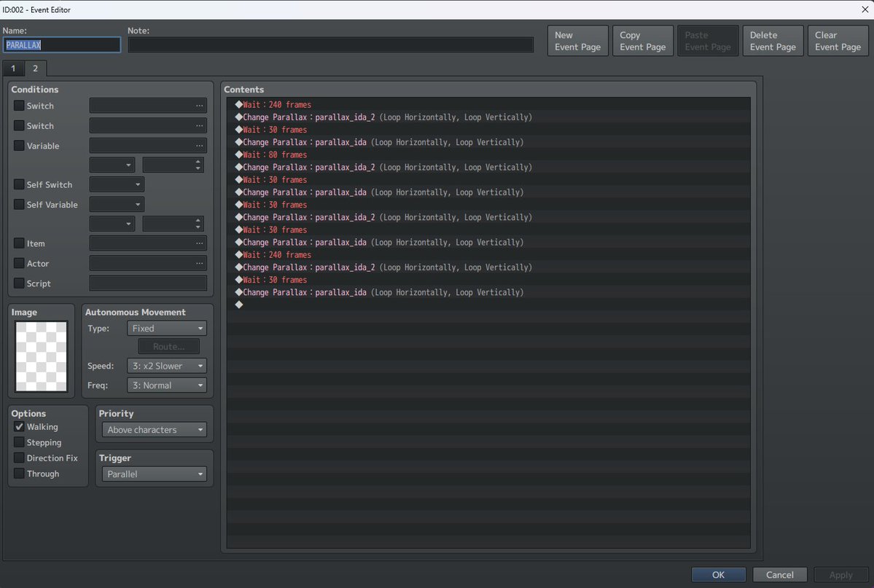Select last Change Parallax parallax_ida line

click(x=488, y=293)
